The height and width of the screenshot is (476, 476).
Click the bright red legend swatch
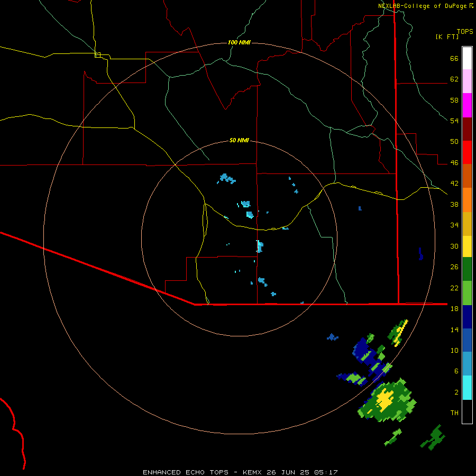(467, 152)
